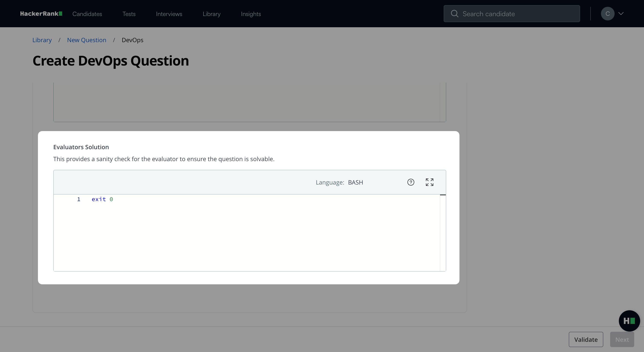Viewport: 644px width, 352px height.
Task: Open the Insights section
Action: point(250,14)
